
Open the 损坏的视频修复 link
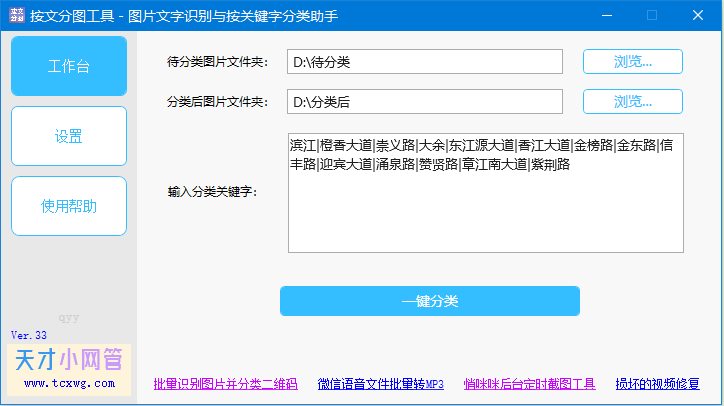point(657,384)
